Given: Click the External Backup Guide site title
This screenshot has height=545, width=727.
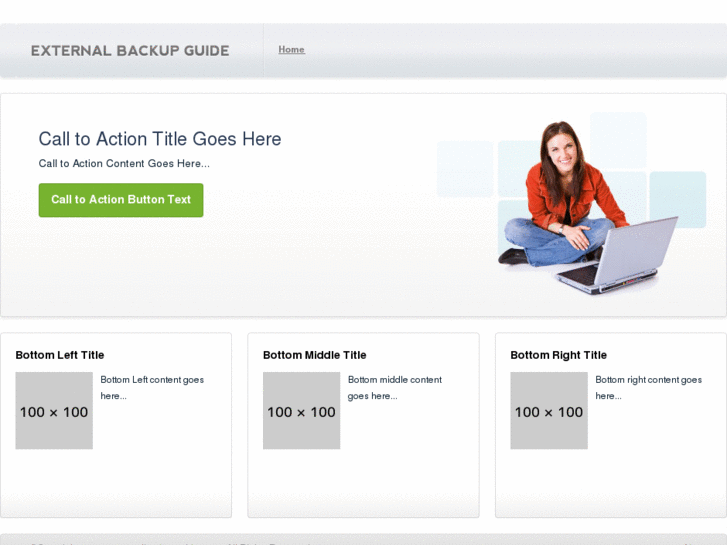Looking at the screenshot, I should pos(130,51).
